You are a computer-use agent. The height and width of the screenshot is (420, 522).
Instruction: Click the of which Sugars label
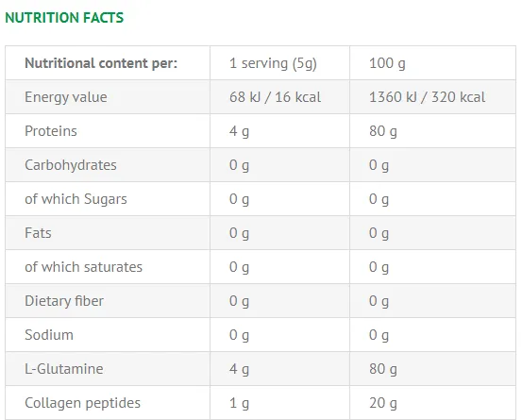76,199
